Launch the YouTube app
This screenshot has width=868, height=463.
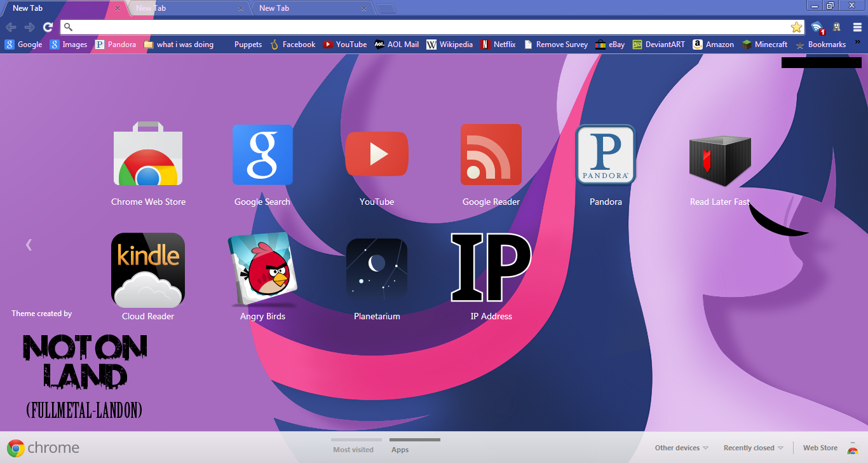point(376,154)
